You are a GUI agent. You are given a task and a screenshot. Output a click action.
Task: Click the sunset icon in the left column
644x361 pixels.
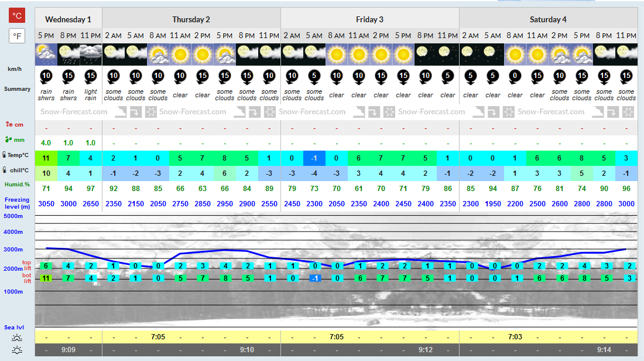(x=17, y=350)
